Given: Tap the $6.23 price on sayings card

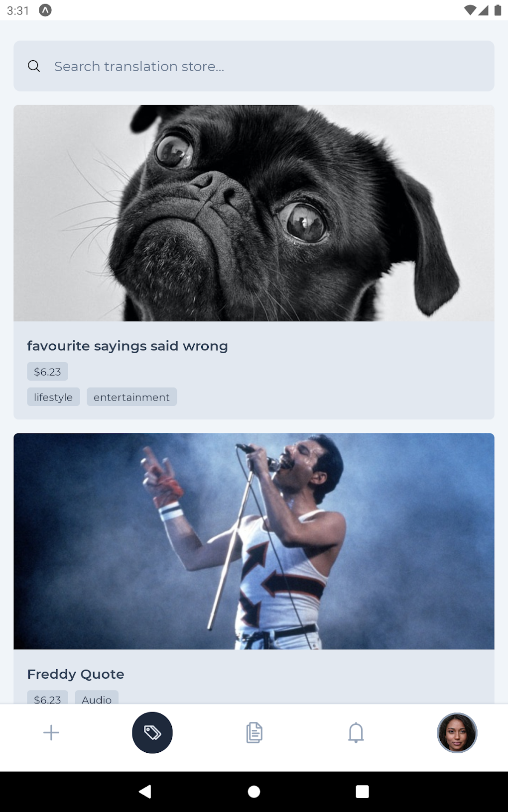Looking at the screenshot, I should pos(47,372).
